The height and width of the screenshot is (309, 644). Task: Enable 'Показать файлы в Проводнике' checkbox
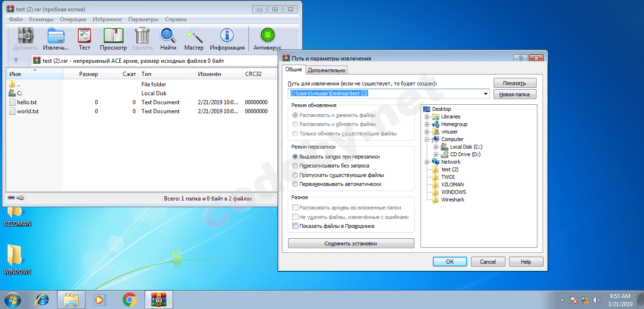coord(295,226)
